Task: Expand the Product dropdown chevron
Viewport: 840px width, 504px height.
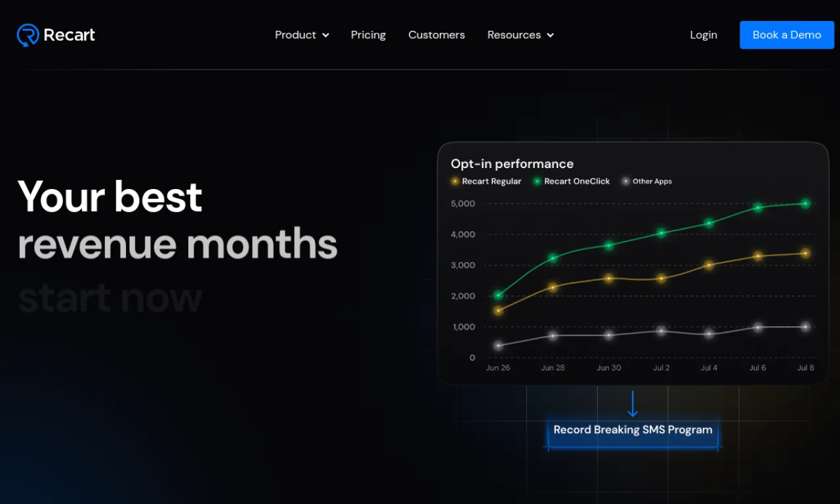Action: (325, 35)
